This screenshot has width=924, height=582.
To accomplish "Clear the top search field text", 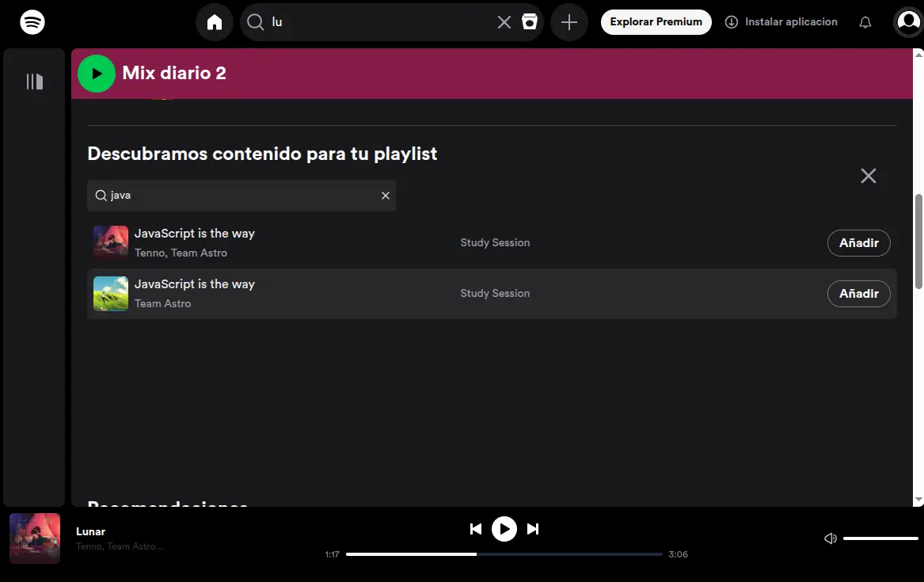I will [504, 22].
